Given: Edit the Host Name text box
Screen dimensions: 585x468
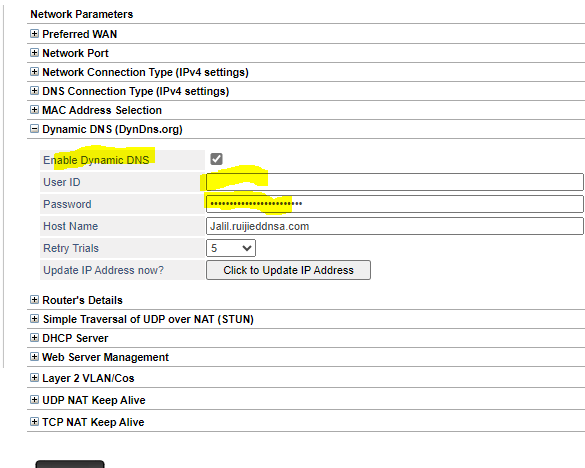Looking at the screenshot, I should coord(395,226).
